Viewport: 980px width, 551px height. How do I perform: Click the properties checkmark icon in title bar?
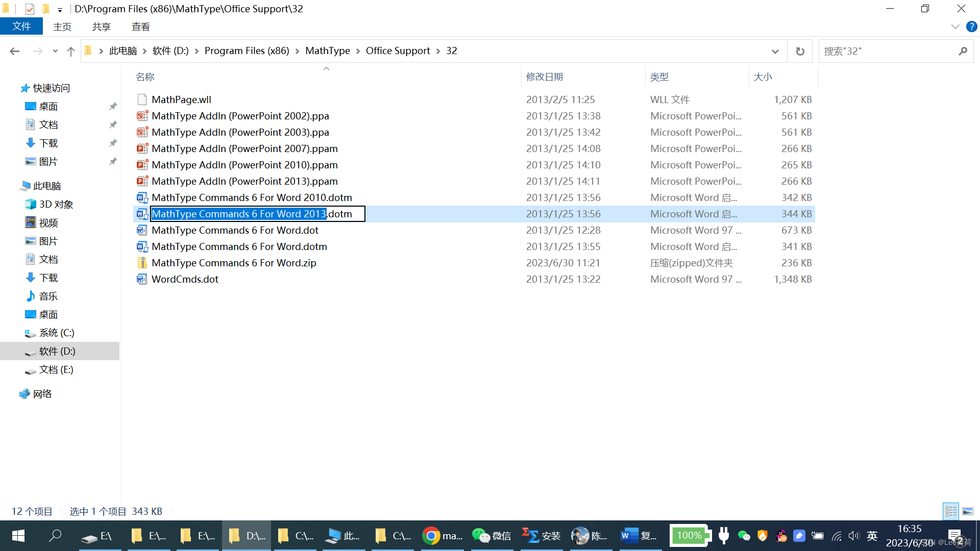point(30,9)
